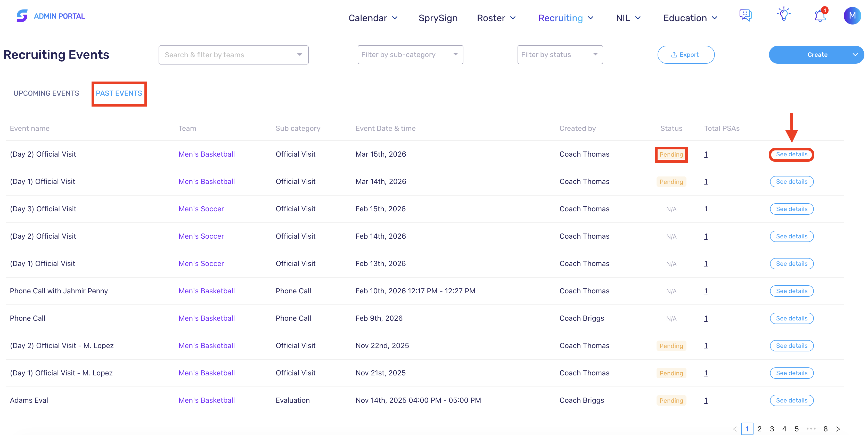Image resolution: width=868 pixels, height=435 pixels.
Task: Click the Event name column header
Action: pyautogui.click(x=30, y=128)
